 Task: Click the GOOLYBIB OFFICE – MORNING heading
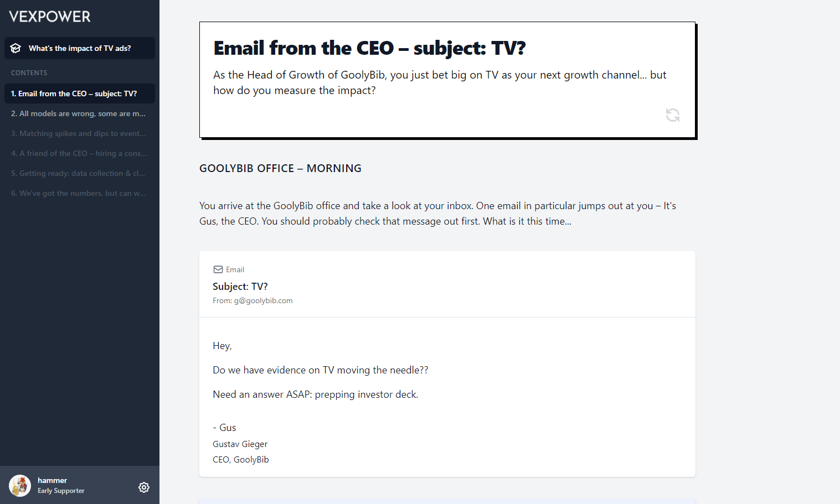coord(280,168)
